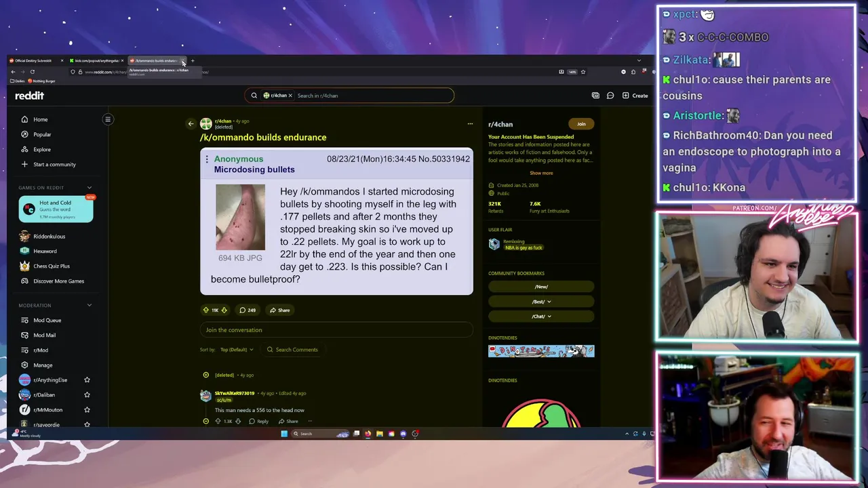Expand the /Best/ bookmark dropdown
The width and height of the screenshot is (868, 488).
click(541, 302)
